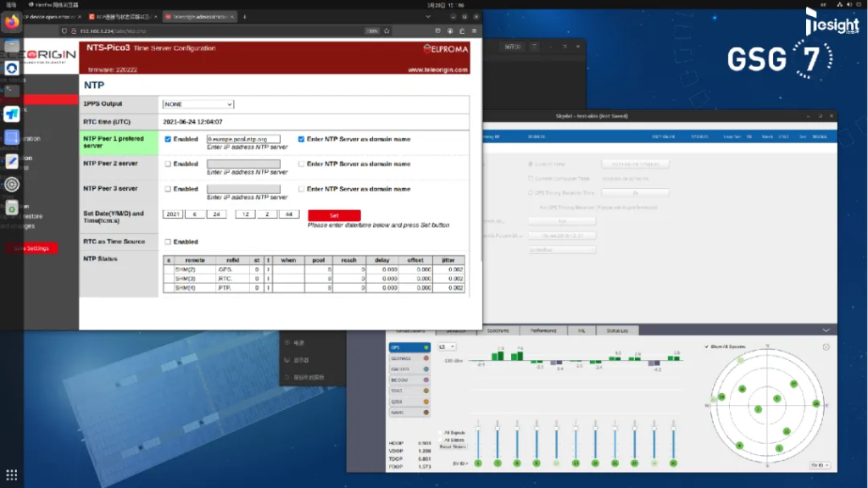This screenshot has width=868, height=488.
Task: Toggle NTP Peer 1 Enabled checkbox
Action: point(168,140)
